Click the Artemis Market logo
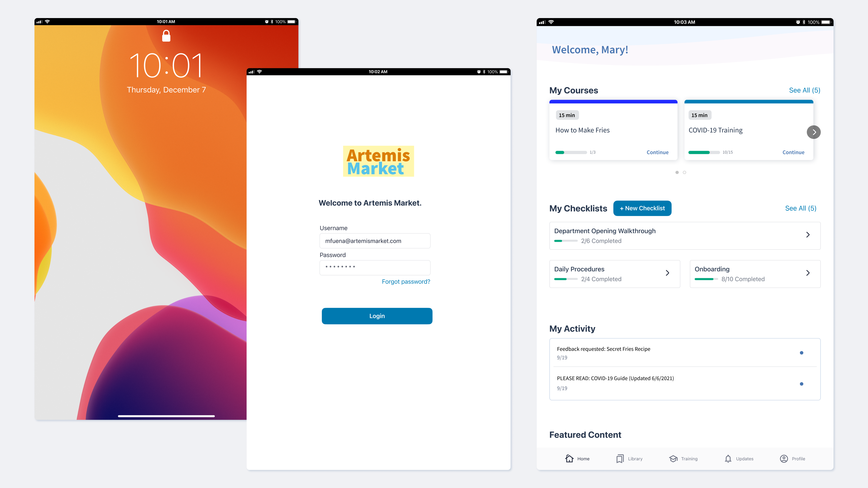868x488 pixels. pos(378,161)
